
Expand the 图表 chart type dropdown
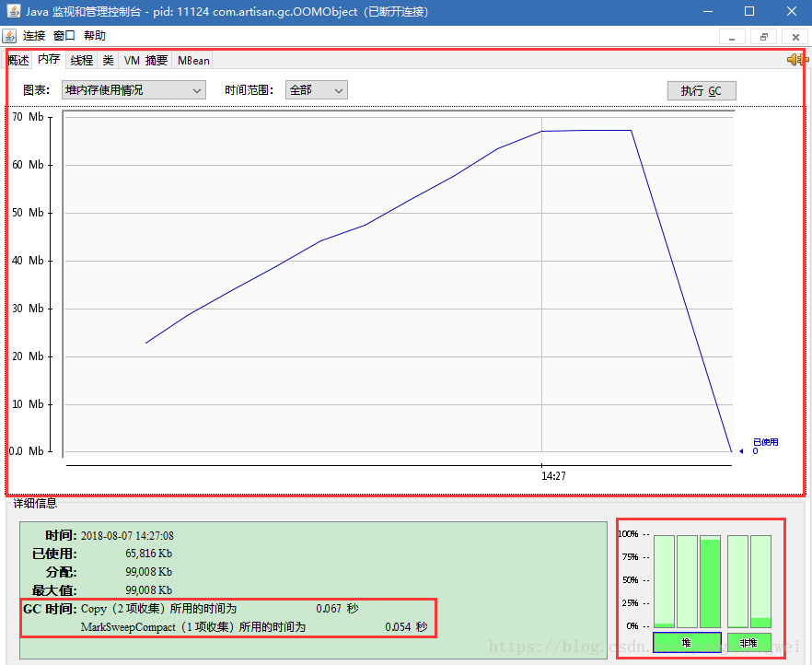pyautogui.click(x=133, y=90)
